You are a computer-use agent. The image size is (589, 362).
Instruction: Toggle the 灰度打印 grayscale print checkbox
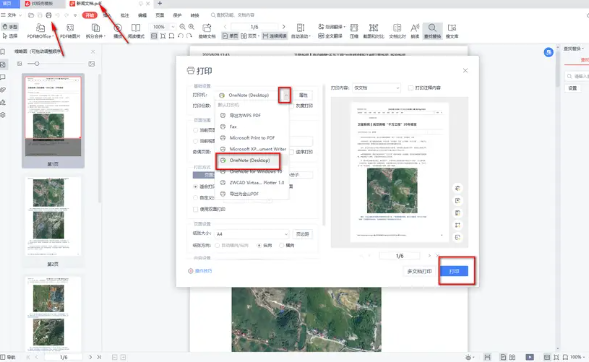point(291,106)
